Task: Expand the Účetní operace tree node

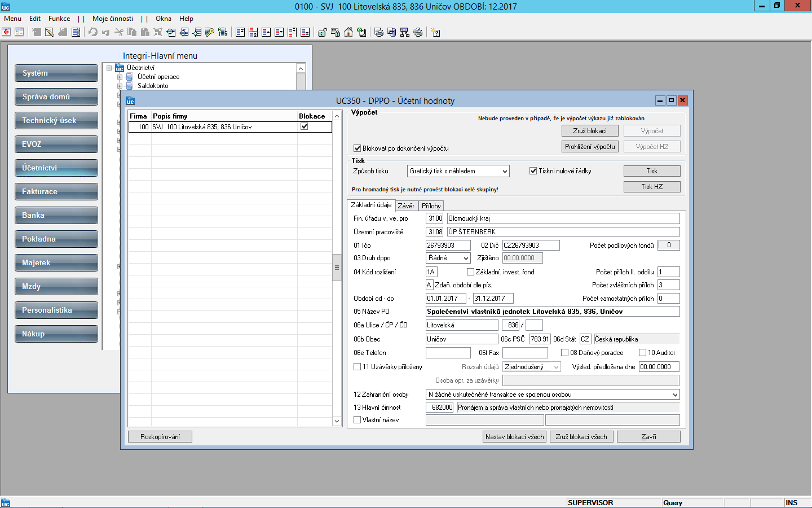Action: coord(120,77)
